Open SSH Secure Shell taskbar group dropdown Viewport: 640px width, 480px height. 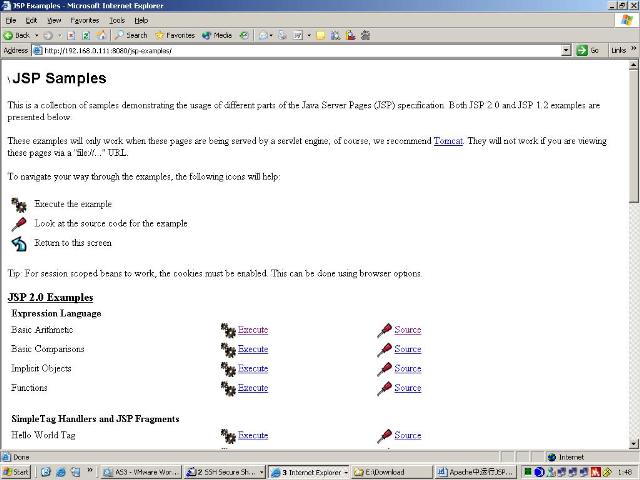(x=261, y=472)
